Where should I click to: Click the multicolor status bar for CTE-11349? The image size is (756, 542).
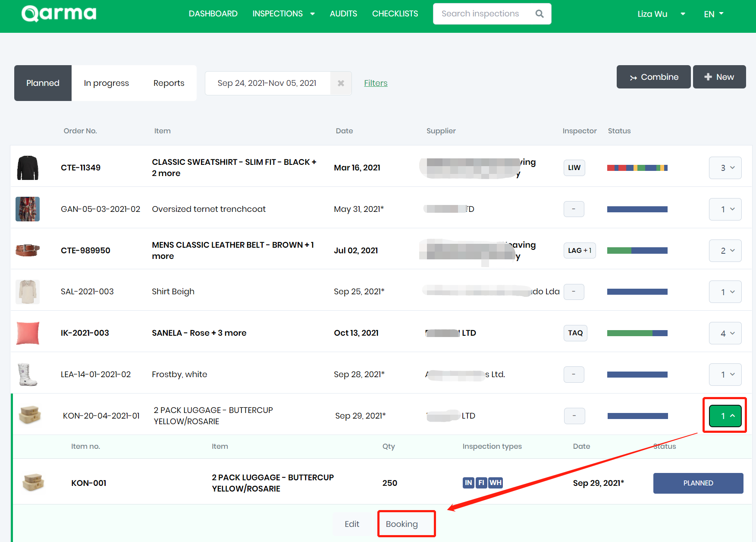point(637,168)
